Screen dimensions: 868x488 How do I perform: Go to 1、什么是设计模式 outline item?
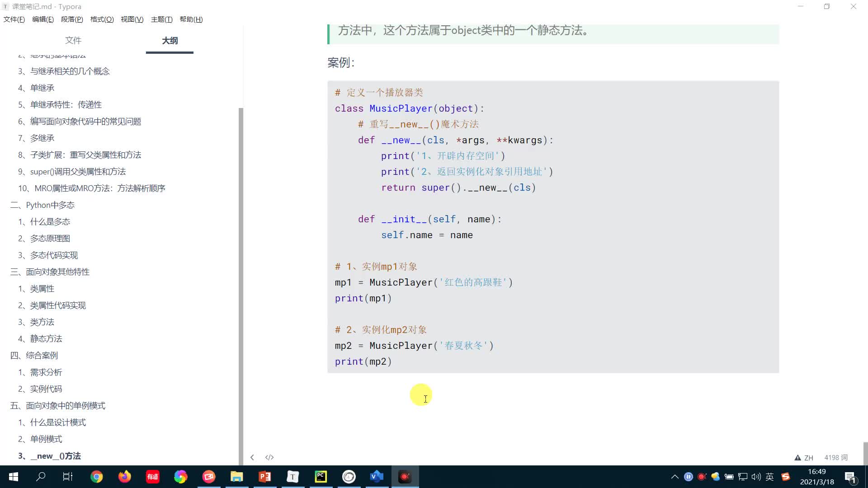click(x=52, y=422)
